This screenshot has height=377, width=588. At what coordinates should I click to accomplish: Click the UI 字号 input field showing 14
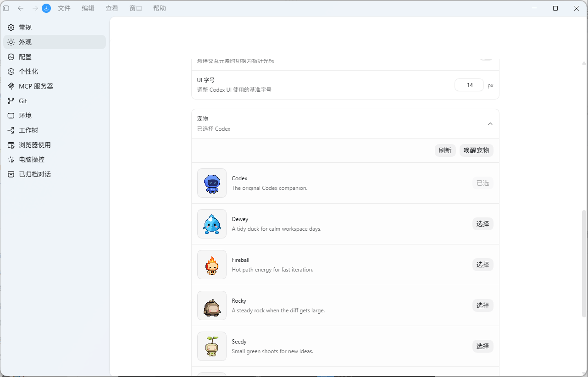pos(469,85)
